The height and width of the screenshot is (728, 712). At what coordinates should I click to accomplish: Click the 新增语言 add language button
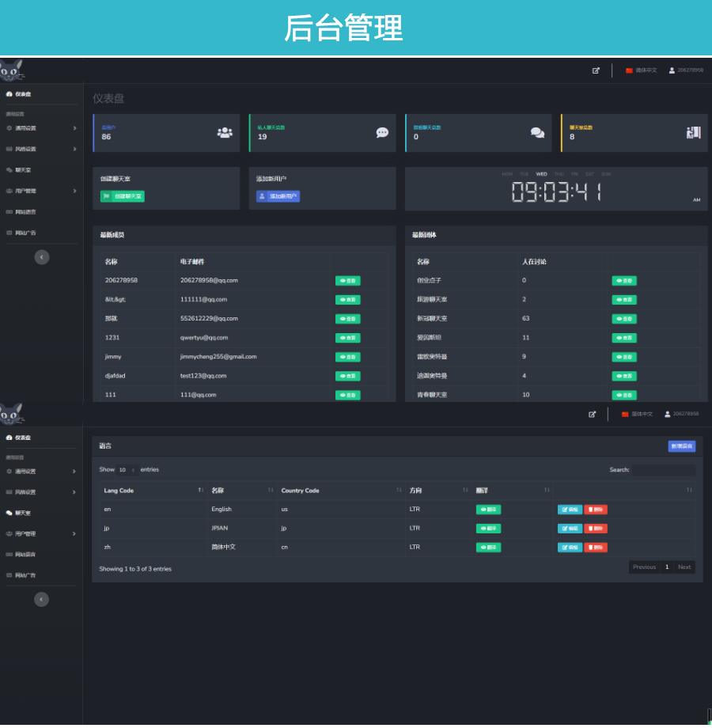[681, 446]
